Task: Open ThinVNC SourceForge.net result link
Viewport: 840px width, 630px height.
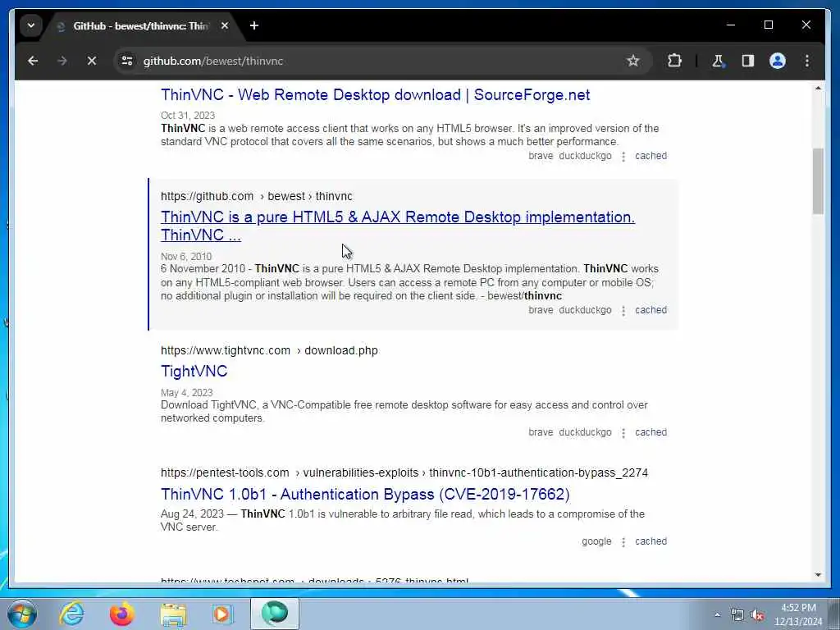Action: pyautogui.click(x=375, y=95)
